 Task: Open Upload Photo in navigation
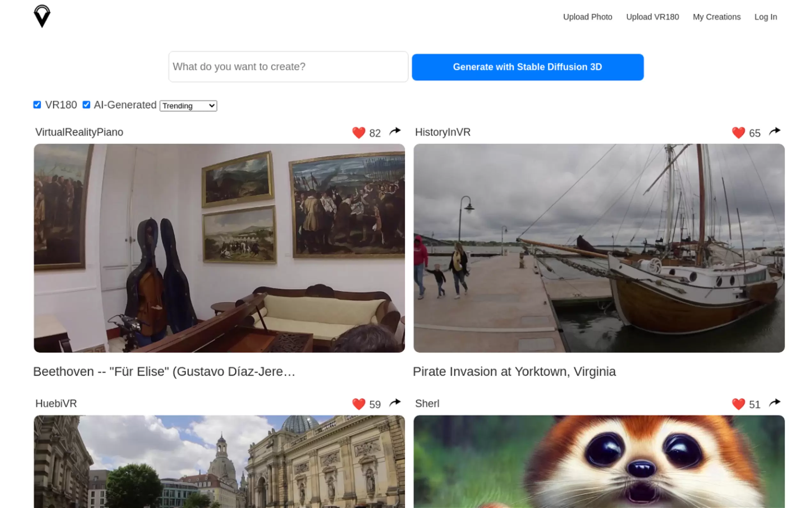pos(588,17)
